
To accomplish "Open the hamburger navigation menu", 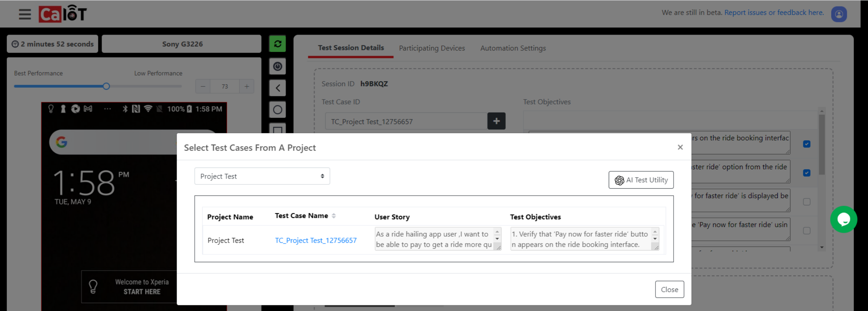I will 24,14.
